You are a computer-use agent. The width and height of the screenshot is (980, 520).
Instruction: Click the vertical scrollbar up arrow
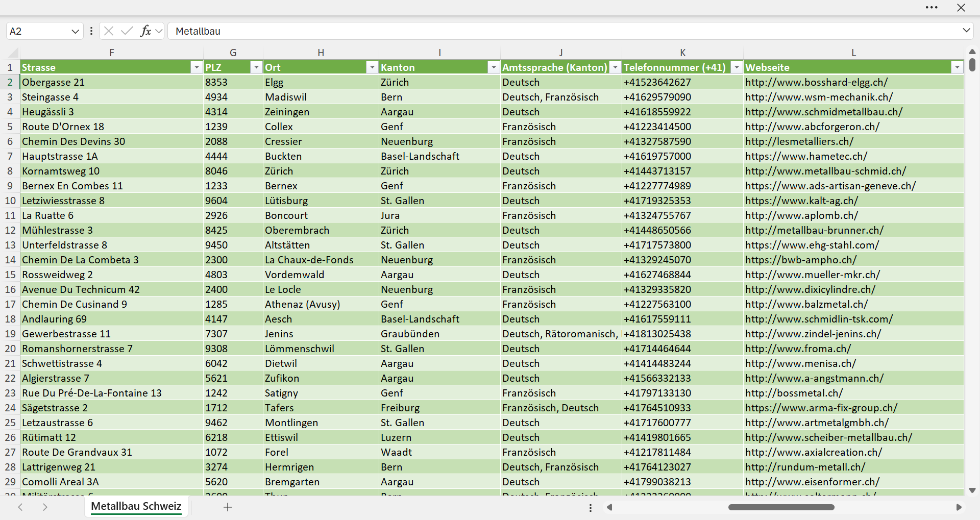point(972,52)
